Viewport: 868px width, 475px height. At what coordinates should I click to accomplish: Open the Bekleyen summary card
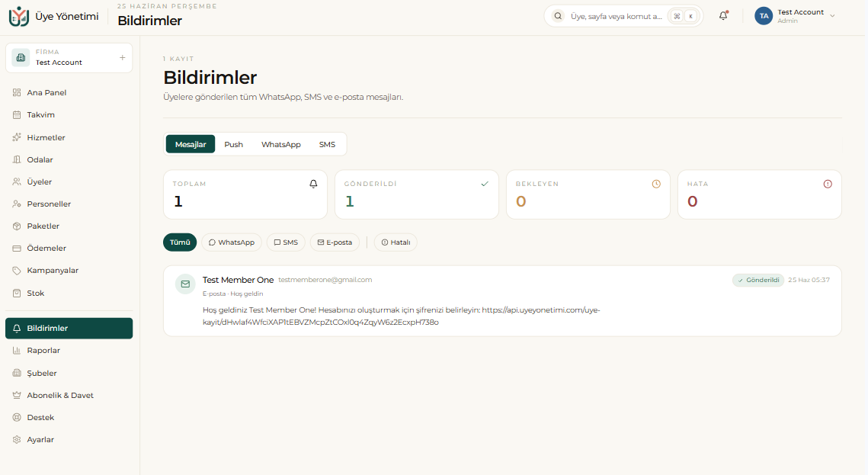pos(588,194)
